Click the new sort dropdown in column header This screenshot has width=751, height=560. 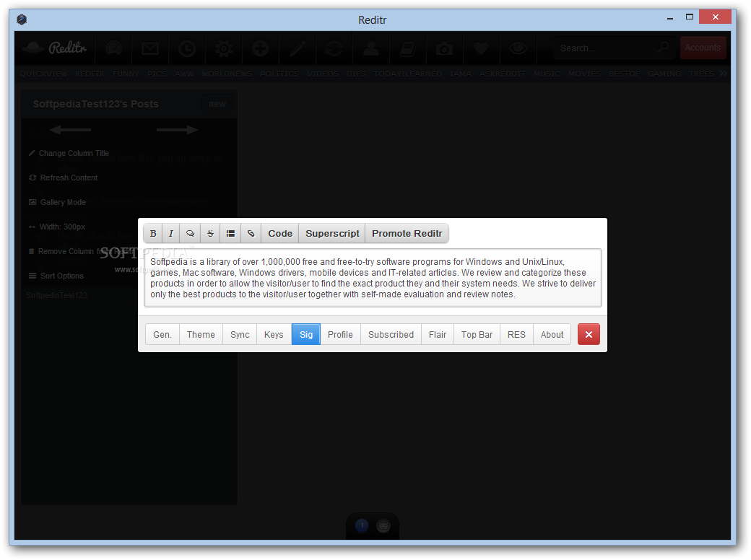click(x=217, y=104)
